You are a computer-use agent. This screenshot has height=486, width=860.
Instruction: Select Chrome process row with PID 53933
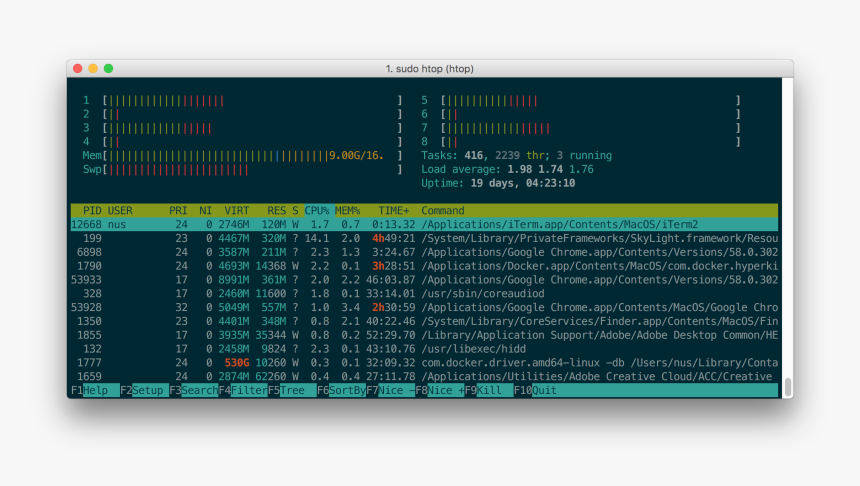pyautogui.click(x=424, y=280)
